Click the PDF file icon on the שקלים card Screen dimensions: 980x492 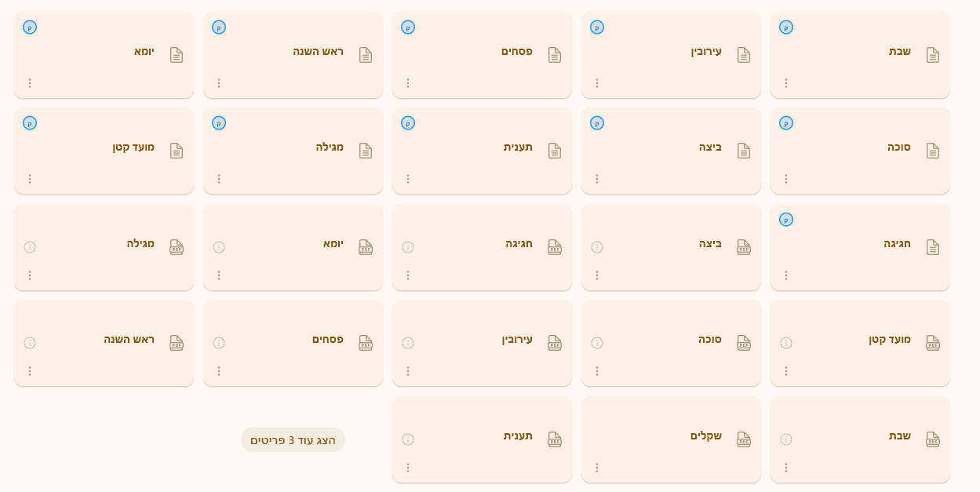click(x=744, y=439)
